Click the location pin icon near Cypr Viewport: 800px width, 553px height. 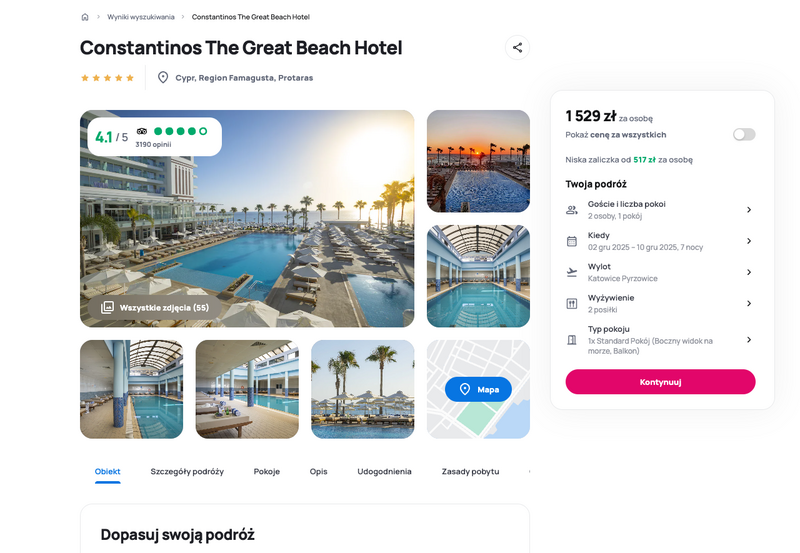coord(163,78)
